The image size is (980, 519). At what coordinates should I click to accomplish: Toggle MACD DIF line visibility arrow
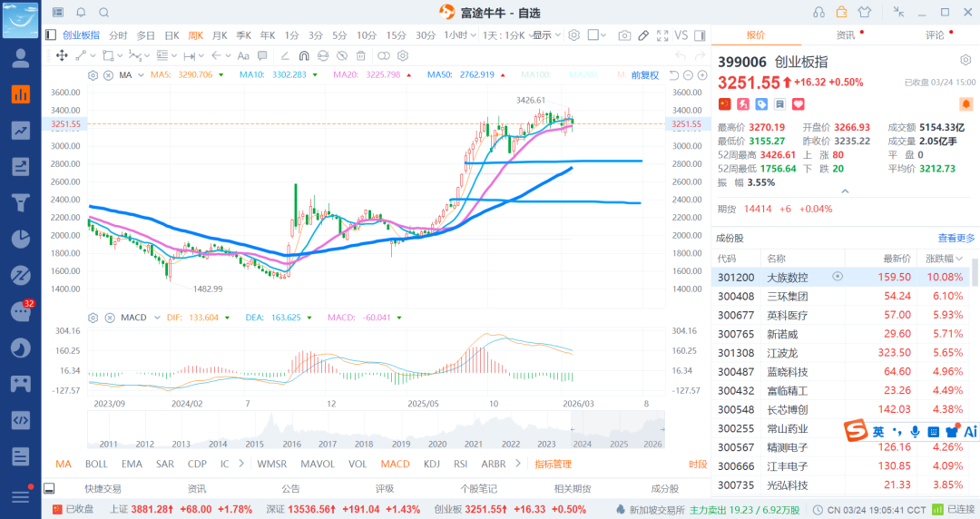click(227, 318)
